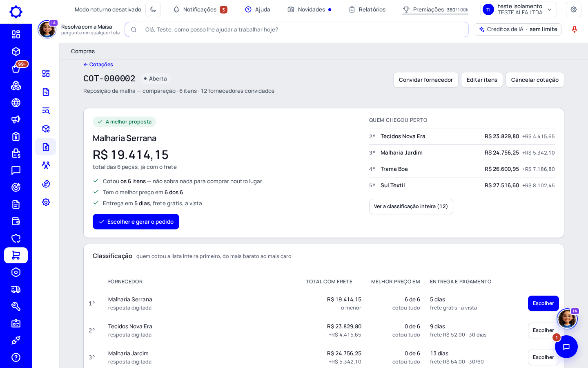Open Créditos de IA sem limite selector

(x=518, y=29)
